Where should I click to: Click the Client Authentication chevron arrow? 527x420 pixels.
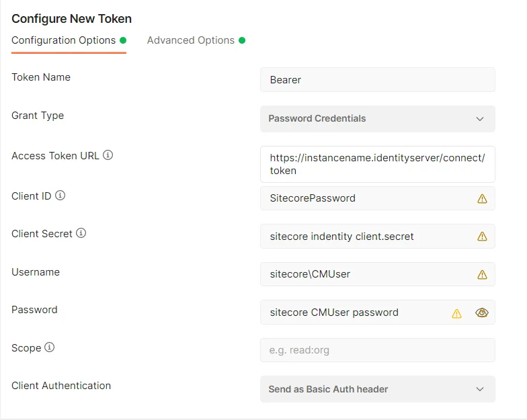[480, 389]
